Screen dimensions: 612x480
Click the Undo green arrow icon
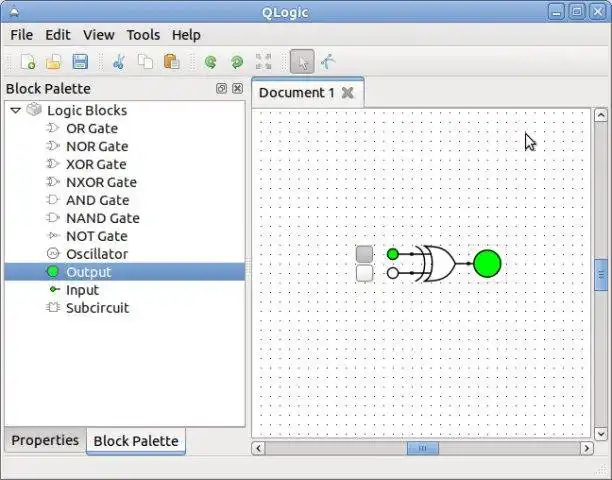point(211,62)
